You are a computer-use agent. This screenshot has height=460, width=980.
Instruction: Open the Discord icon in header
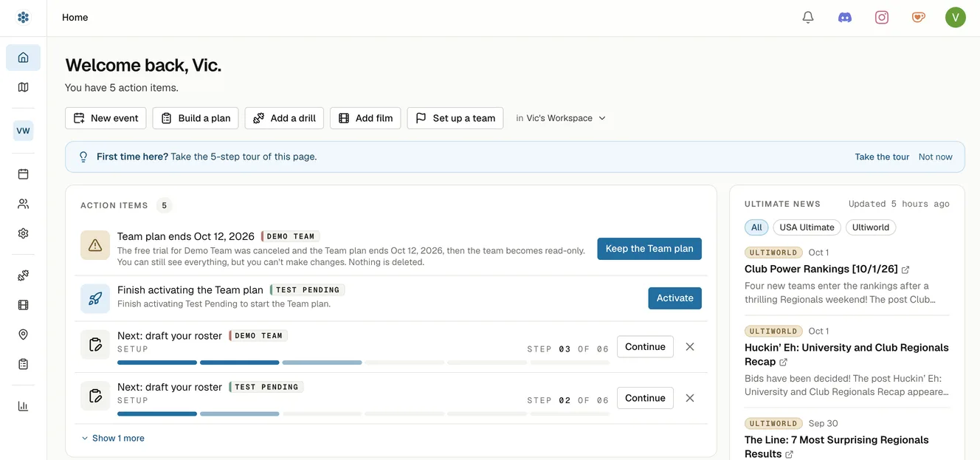pyautogui.click(x=845, y=17)
